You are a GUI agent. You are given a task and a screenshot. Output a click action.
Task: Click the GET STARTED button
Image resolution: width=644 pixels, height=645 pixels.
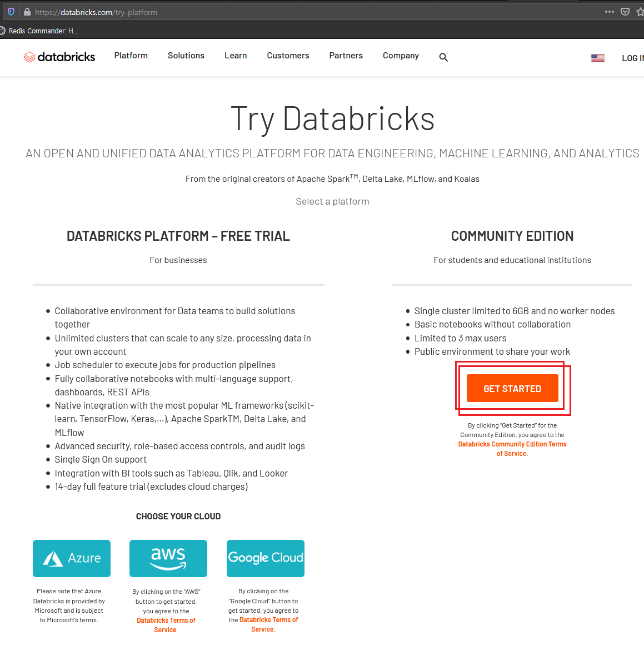512,388
